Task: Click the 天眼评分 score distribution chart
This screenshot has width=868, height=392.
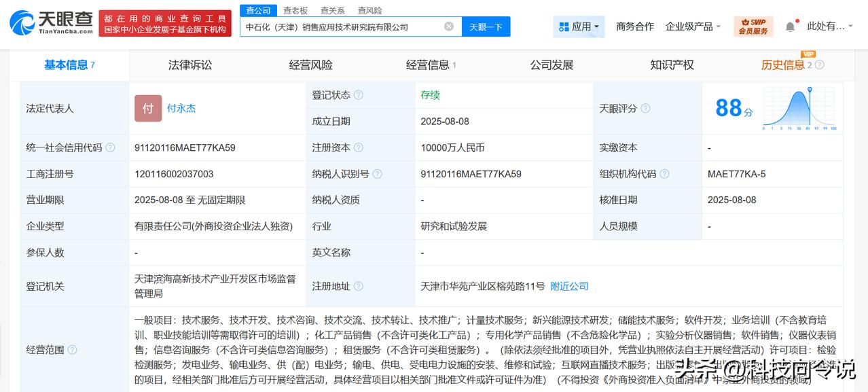Action: click(x=799, y=109)
